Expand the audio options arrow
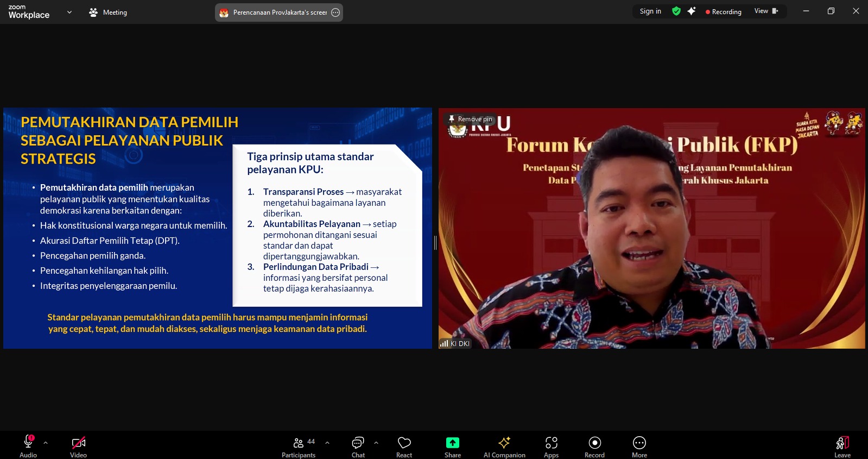The height and width of the screenshot is (459, 868). point(46,443)
